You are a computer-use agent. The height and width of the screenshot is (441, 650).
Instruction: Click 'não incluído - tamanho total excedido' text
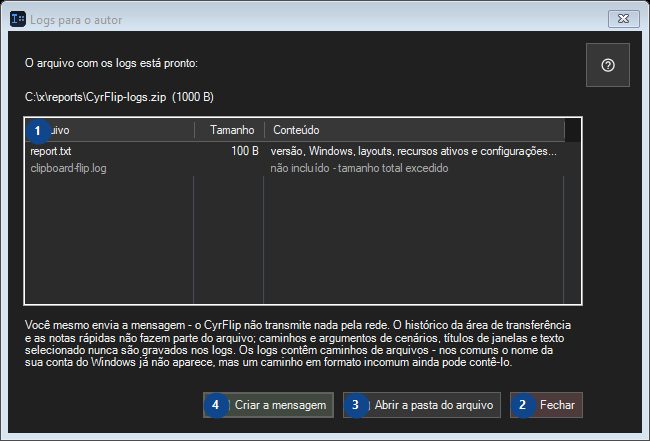pyautogui.click(x=359, y=168)
